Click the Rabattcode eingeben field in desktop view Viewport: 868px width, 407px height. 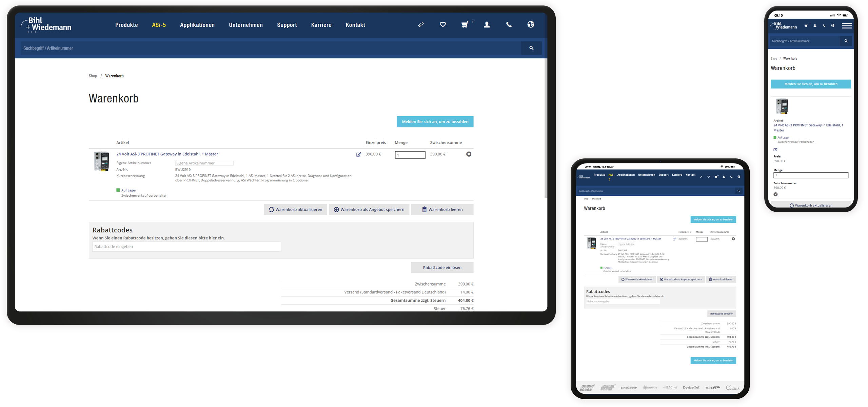[186, 247]
